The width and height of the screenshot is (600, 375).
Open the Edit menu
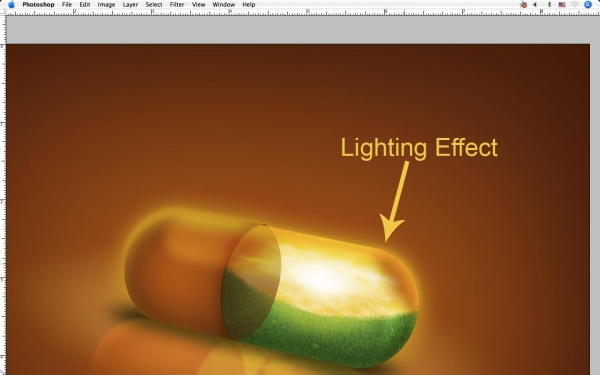pos(85,5)
